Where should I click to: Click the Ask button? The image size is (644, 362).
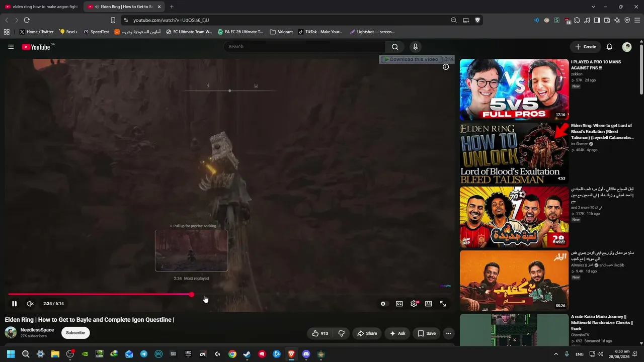[x=397, y=333]
